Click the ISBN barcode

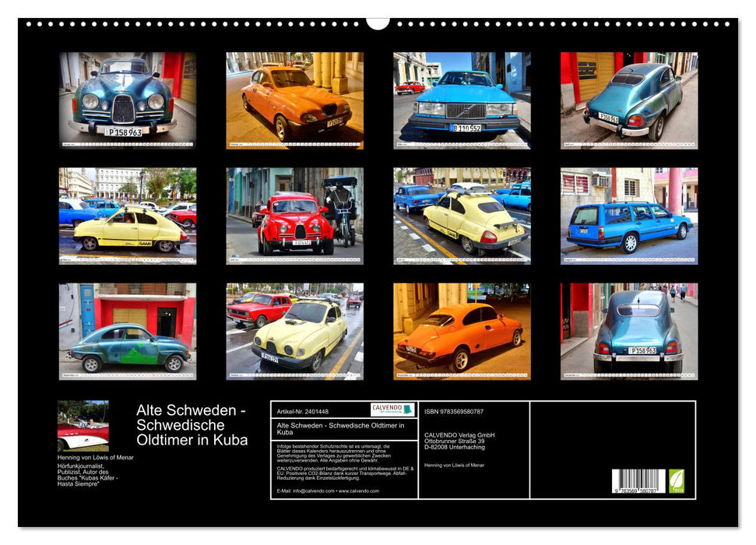tap(639, 481)
